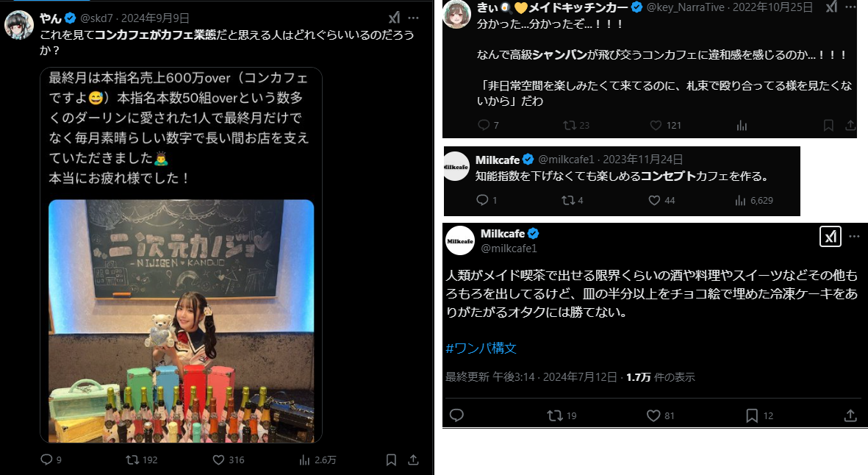This screenshot has width=868, height=475.
Task: Open more options on the きぃ メイドキッチンカー tweet
Action: coord(850,7)
